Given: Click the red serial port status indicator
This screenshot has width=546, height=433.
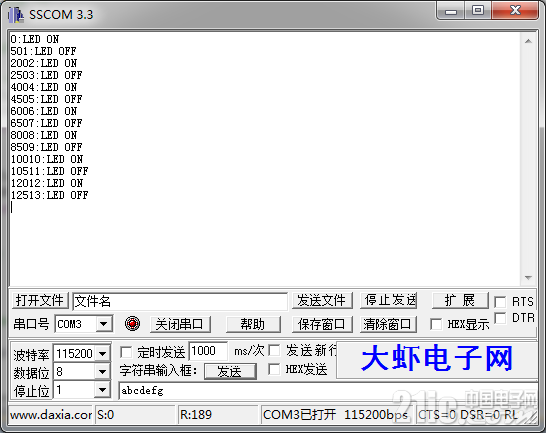Looking at the screenshot, I should 132,324.
